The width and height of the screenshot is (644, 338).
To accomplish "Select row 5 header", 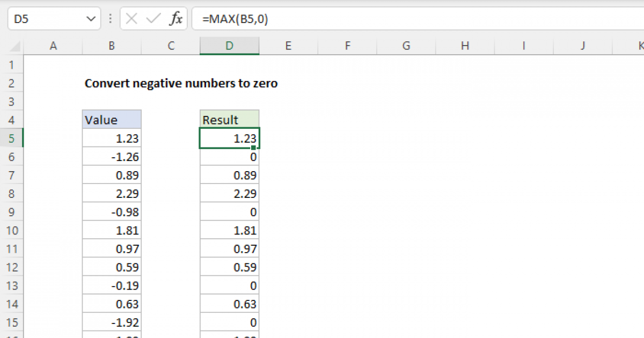I will pyautogui.click(x=12, y=138).
